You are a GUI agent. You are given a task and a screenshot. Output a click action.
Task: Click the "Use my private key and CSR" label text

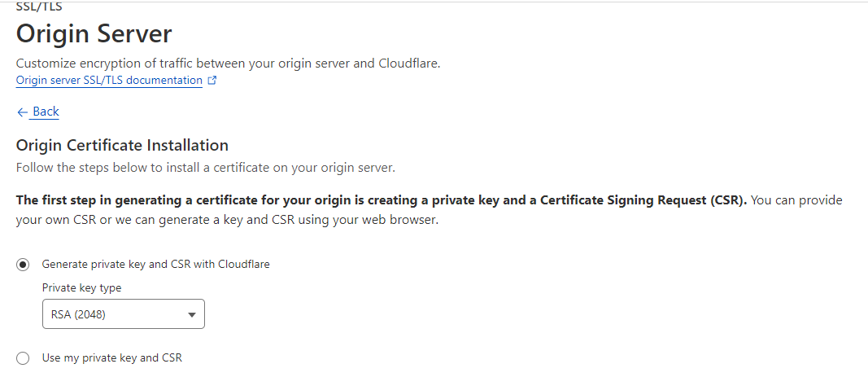pyautogui.click(x=111, y=358)
